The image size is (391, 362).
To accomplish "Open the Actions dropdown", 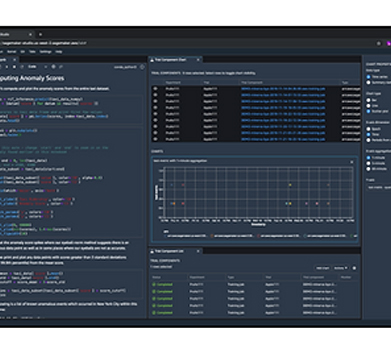I will [340, 268].
